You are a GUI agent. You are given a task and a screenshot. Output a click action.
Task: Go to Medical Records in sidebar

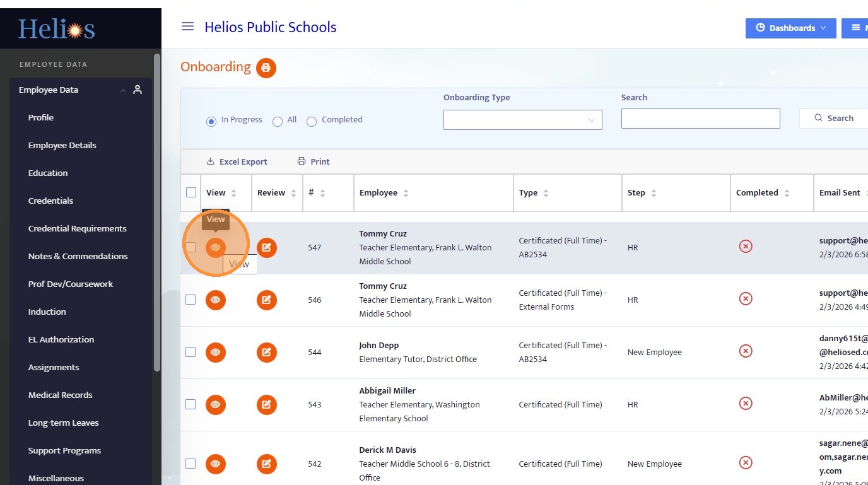[60, 395]
